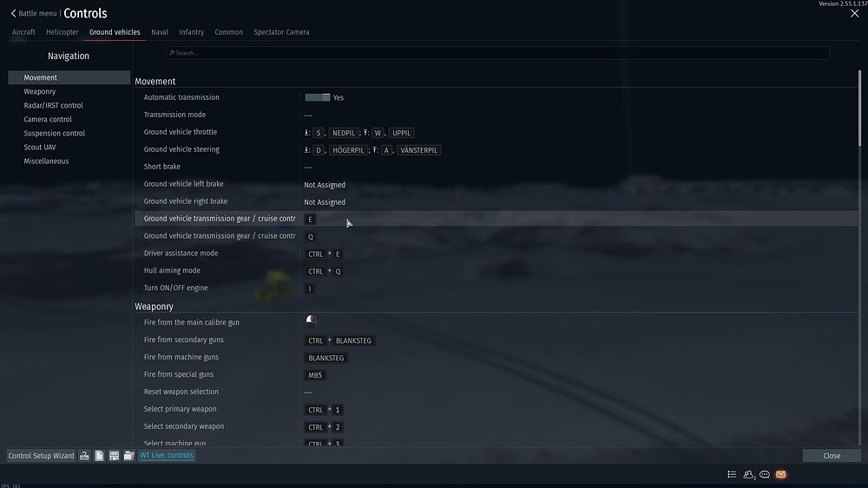
Task: Click the Driver assistance mode label
Action: pyautogui.click(x=181, y=254)
